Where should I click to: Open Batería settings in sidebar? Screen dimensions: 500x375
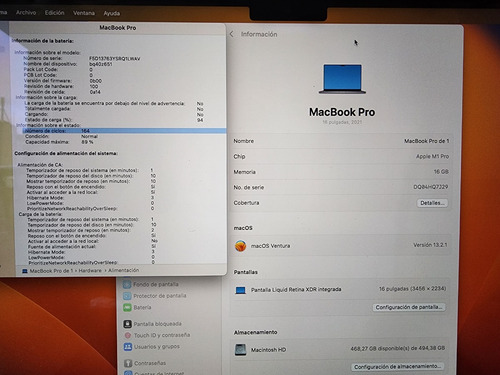[x=137, y=307]
